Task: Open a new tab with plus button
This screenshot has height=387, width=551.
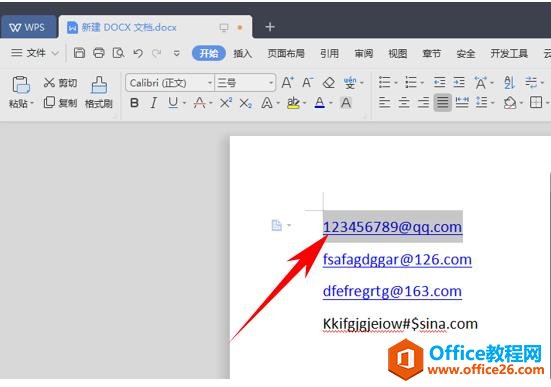Action: click(270, 27)
